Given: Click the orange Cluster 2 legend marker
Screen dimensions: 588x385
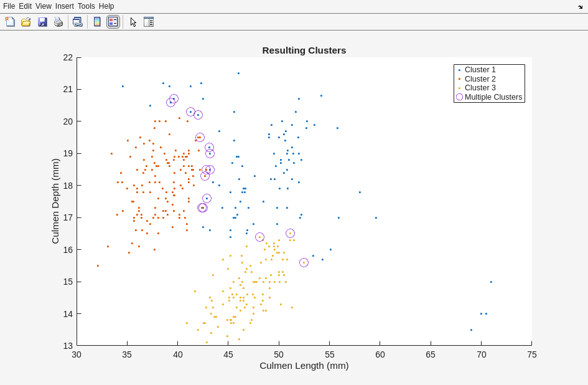Looking at the screenshot, I should point(459,79).
